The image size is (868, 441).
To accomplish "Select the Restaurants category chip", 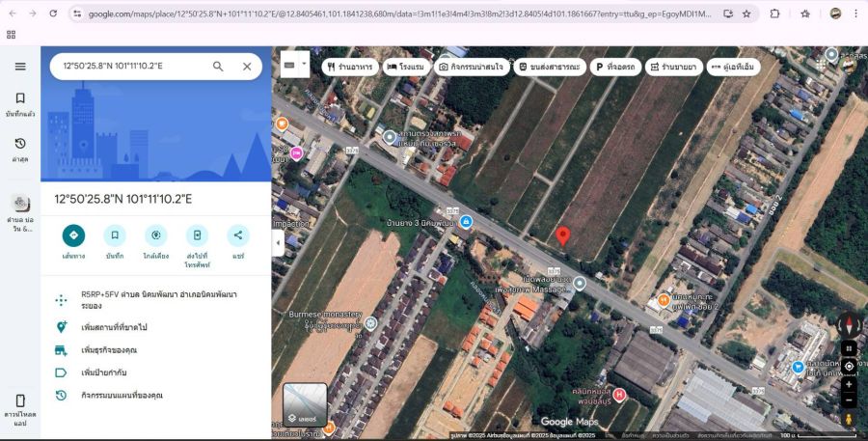I will pyautogui.click(x=349, y=68).
